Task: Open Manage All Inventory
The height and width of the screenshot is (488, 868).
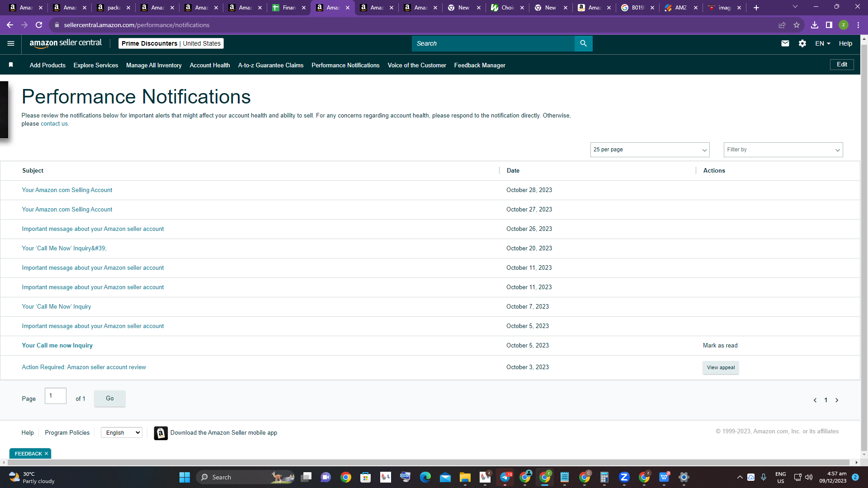Action: pyautogui.click(x=154, y=65)
